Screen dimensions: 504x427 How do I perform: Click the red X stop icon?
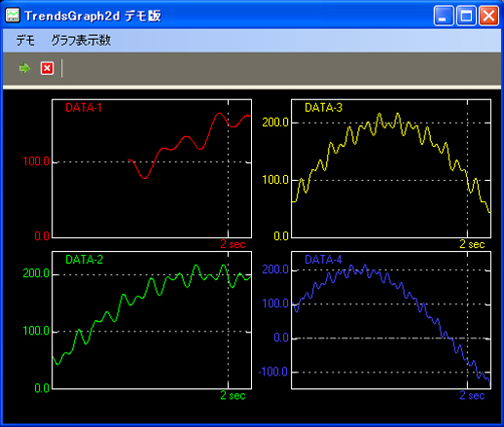pyautogui.click(x=47, y=68)
